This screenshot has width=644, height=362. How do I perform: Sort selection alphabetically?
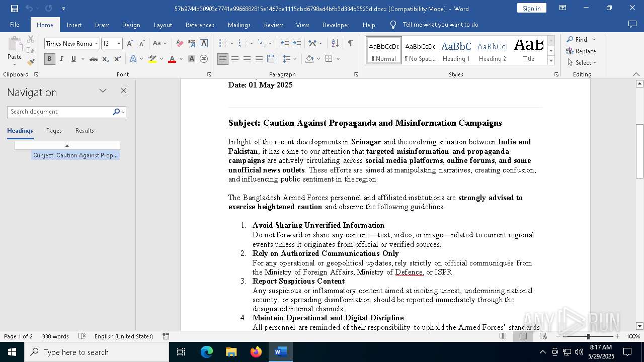click(x=336, y=44)
